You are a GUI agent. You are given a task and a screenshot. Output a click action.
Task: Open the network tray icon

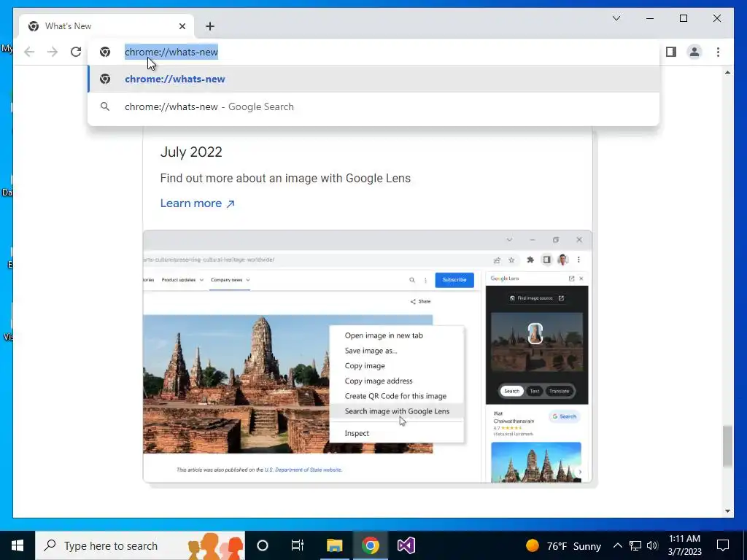(635, 545)
